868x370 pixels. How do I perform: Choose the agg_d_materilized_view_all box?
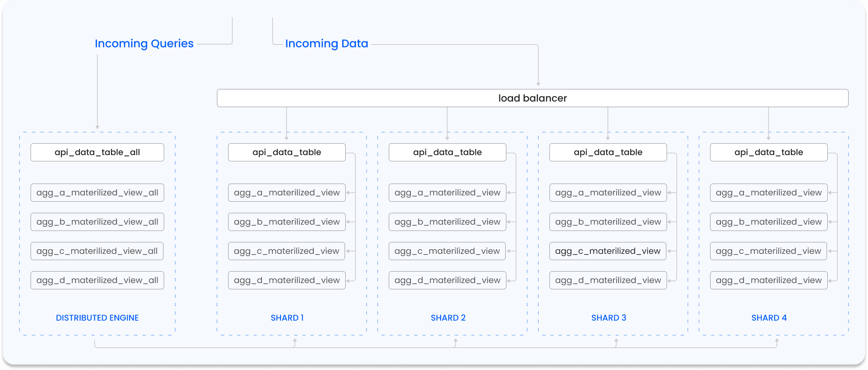coord(97,280)
